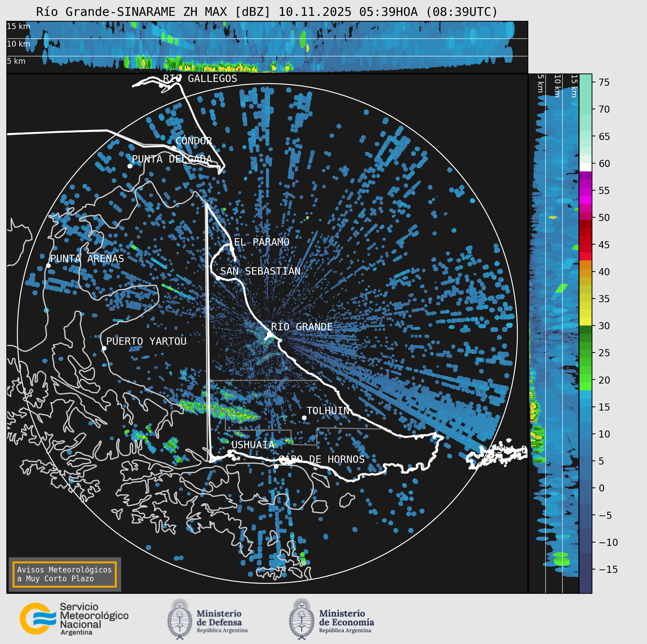647x644 pixels.
Task: Select the yellow 30 dBZ color band
Action: 586,321
